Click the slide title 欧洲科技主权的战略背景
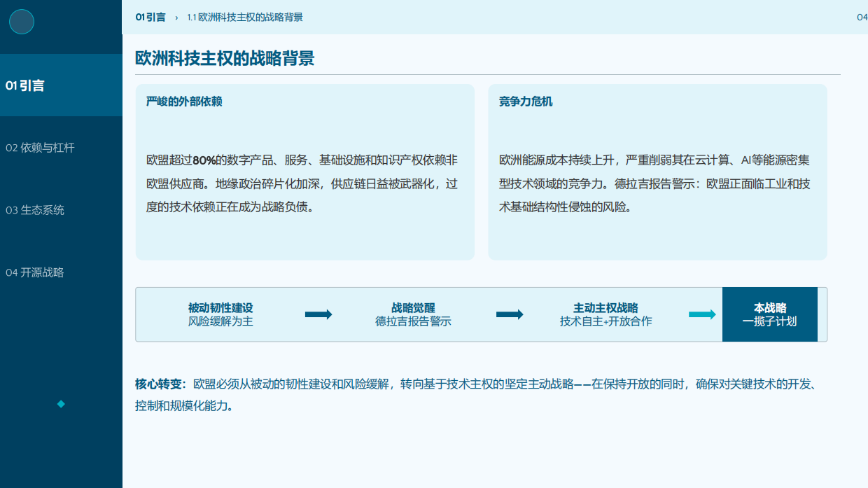 tap(225, 59)
